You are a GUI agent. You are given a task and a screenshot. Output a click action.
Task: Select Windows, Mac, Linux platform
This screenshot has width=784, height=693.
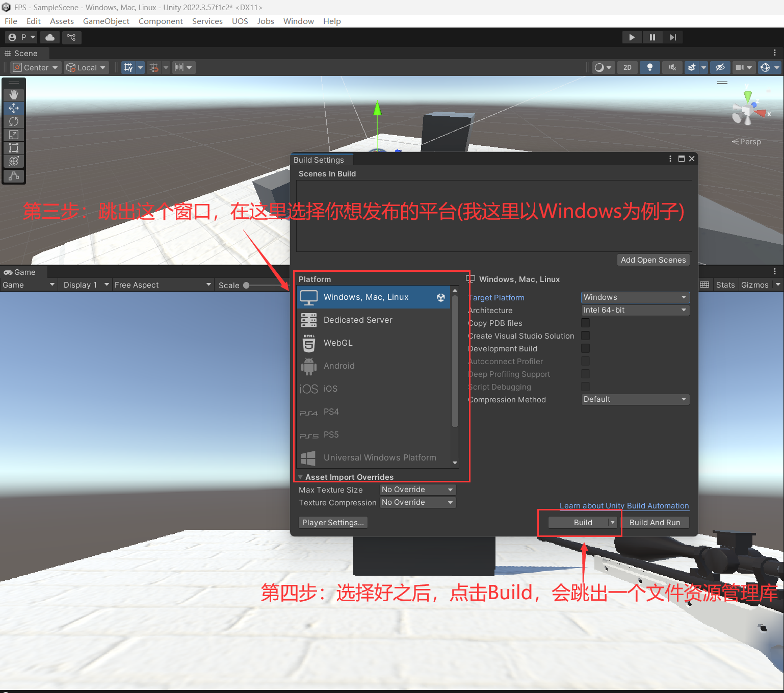tap(374, 297)
